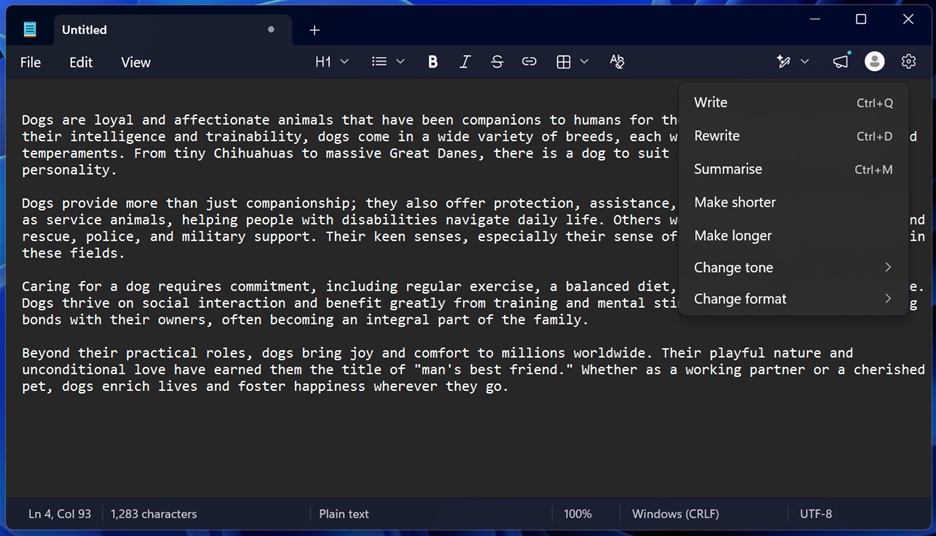Apply strikethrough formatting
Viewport: 936px width, 536px height.
pos(497,61)
